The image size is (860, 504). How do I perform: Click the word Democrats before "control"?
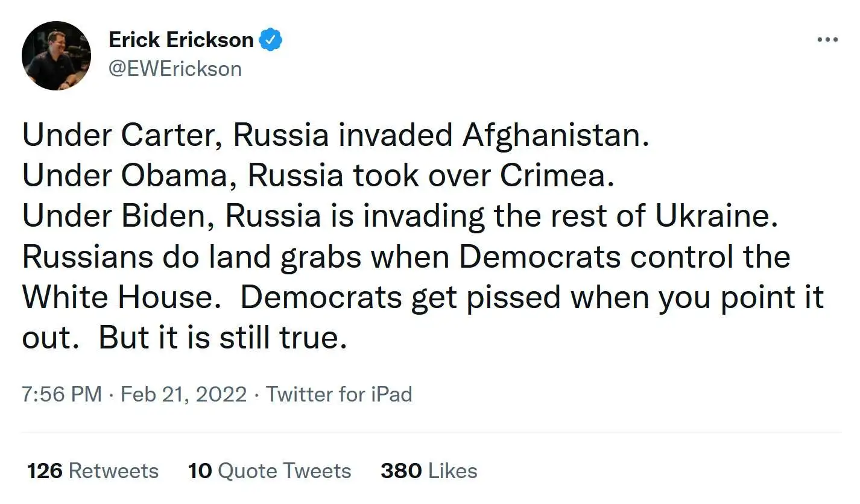[540, 257]
